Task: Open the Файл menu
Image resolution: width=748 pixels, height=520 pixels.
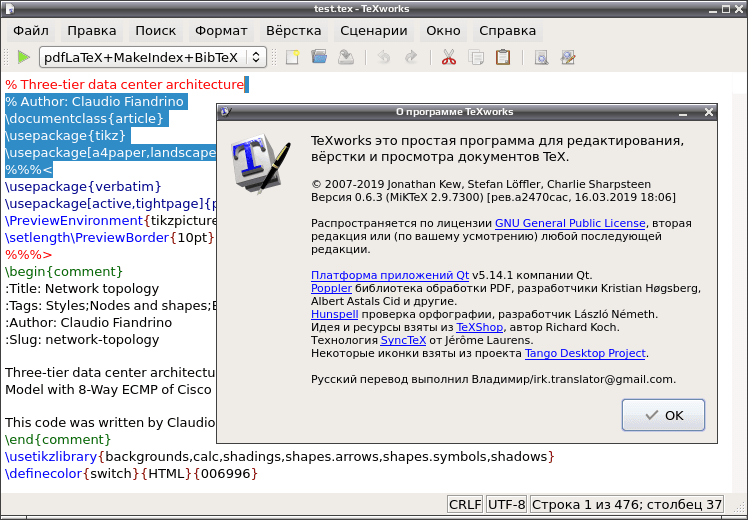Action: point(31,31)
